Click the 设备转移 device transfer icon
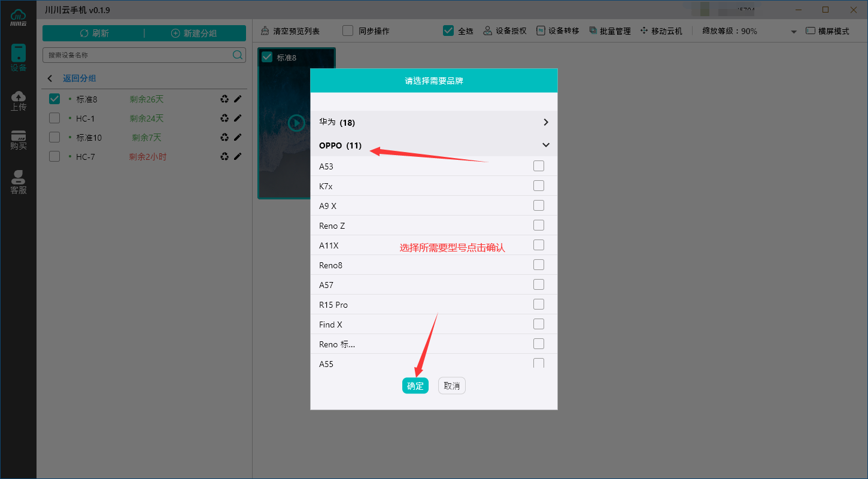Image resolution: width=868 pixels, height=479 pixels. click(x=557, y=31)
